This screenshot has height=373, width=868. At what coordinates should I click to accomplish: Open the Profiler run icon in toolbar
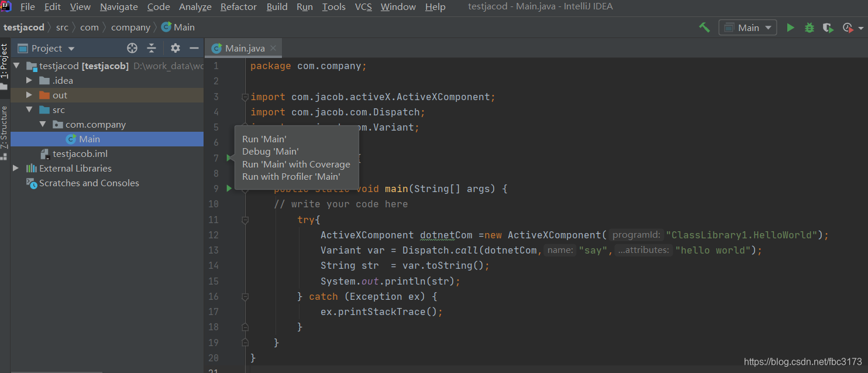(x=848, y=28)
